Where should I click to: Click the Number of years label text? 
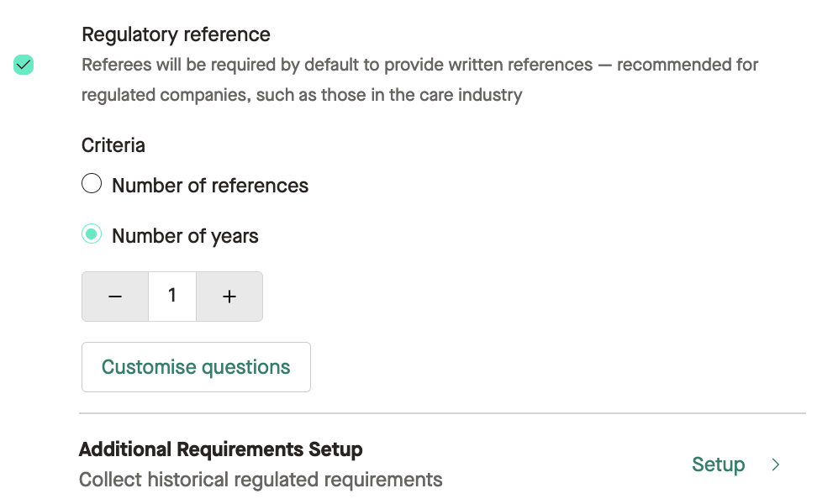coord(185,236)
